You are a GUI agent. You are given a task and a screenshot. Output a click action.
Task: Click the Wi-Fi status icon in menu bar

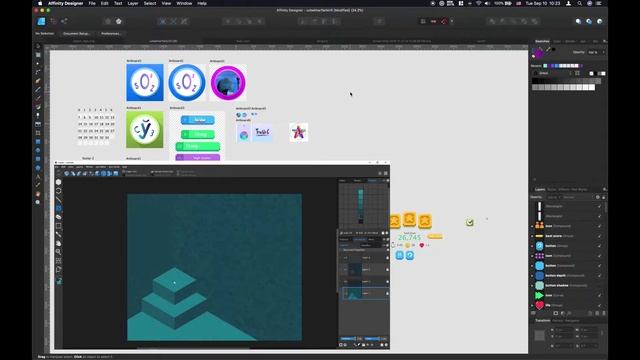(x=478, y=3)
